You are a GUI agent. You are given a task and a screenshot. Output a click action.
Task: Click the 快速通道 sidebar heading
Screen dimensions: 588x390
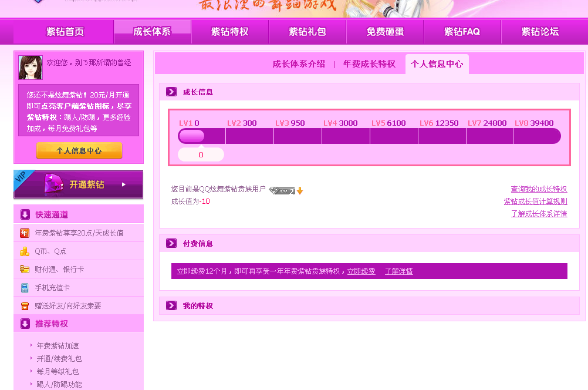52,215
